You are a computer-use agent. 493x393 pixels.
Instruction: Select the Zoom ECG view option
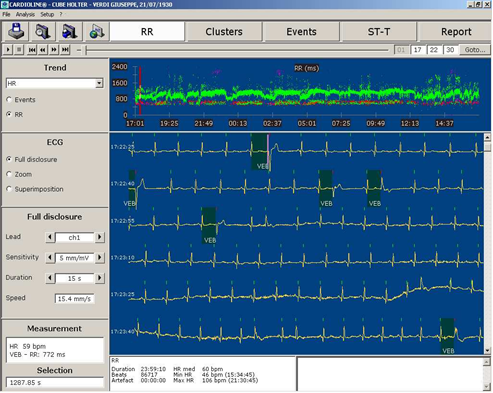click(x=9, y=174)
